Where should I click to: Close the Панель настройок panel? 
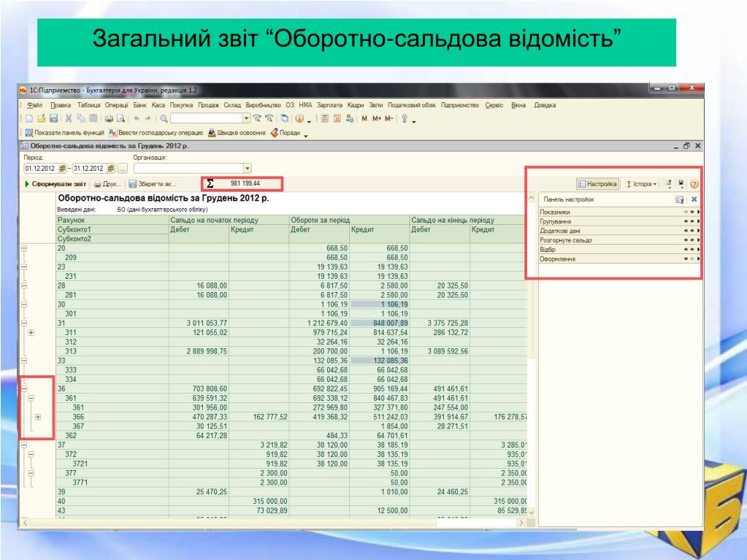[694, 199]
